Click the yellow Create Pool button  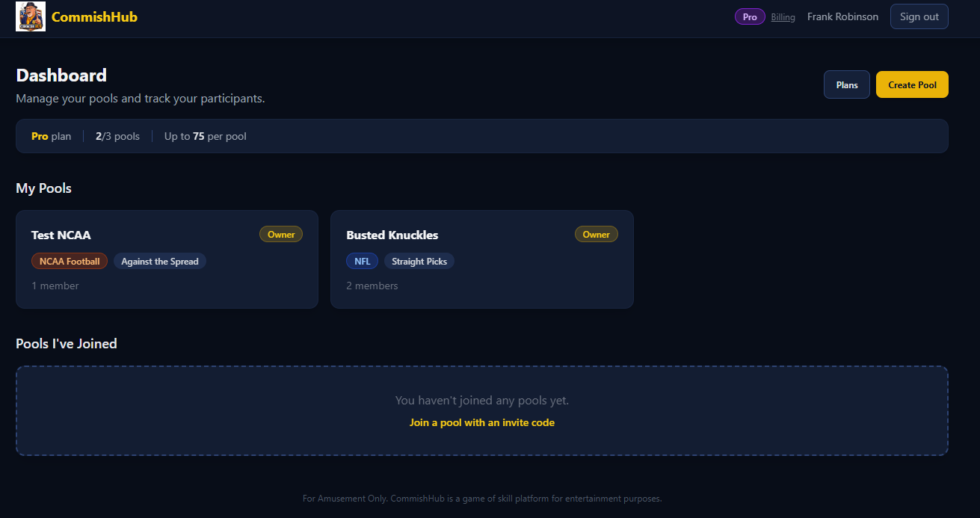(x=912, y=84)
